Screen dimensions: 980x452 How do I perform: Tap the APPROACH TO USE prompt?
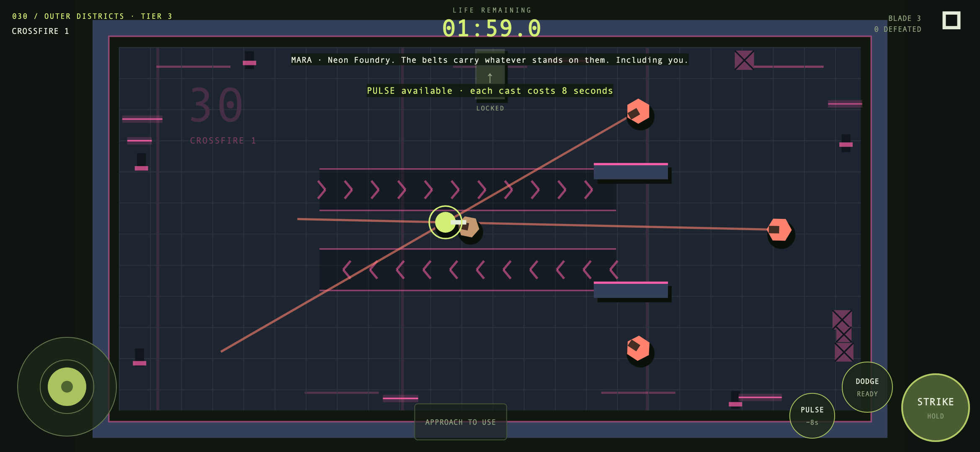(x=460, y=422)
